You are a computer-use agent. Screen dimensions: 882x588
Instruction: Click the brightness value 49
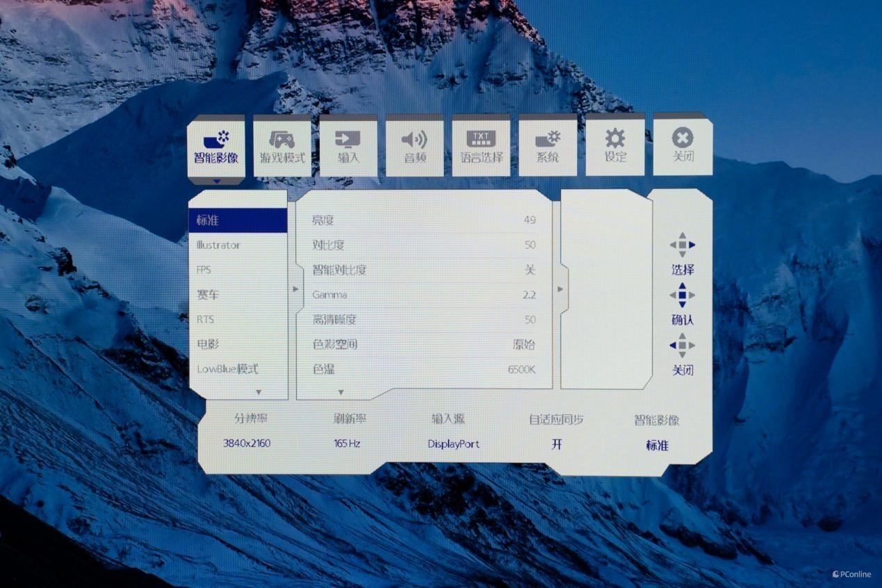coord(530,220)
